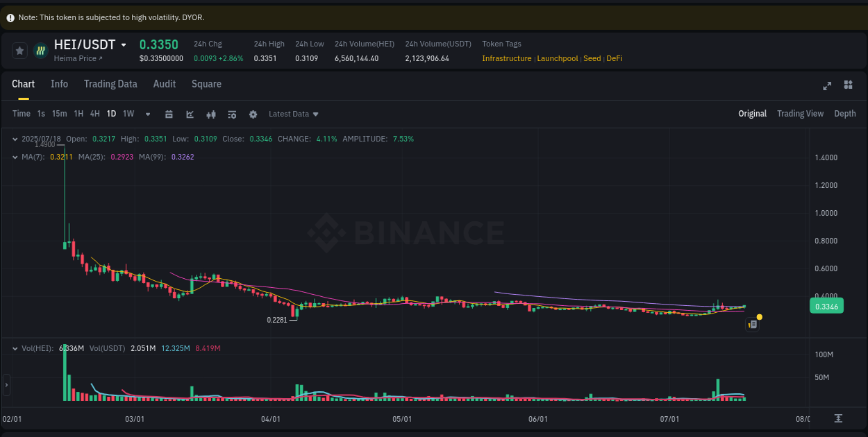Collapse the MA indicator row
The image size is (868, 437).
[x=15, y=157]
